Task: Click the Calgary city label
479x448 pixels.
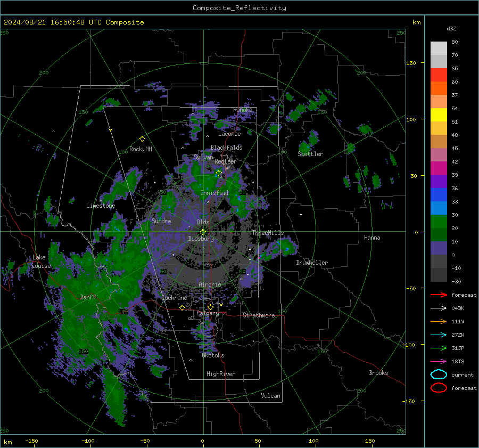Action: tap(208, 313)
